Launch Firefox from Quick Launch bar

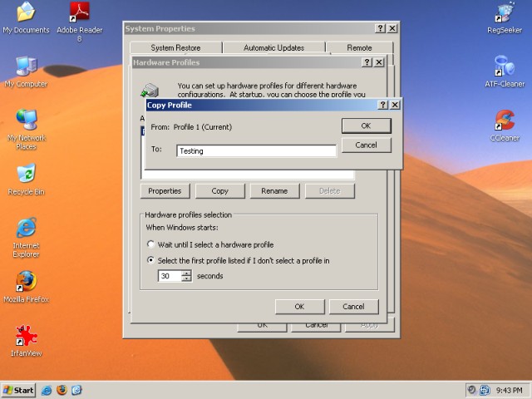click(62, 390)
